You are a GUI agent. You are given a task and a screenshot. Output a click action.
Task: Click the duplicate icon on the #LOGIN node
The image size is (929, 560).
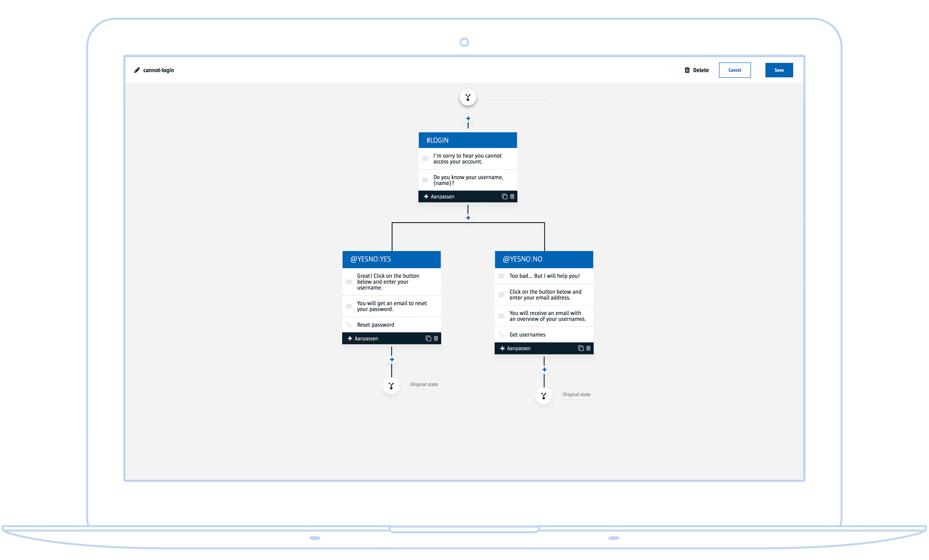tap(504, 196)
